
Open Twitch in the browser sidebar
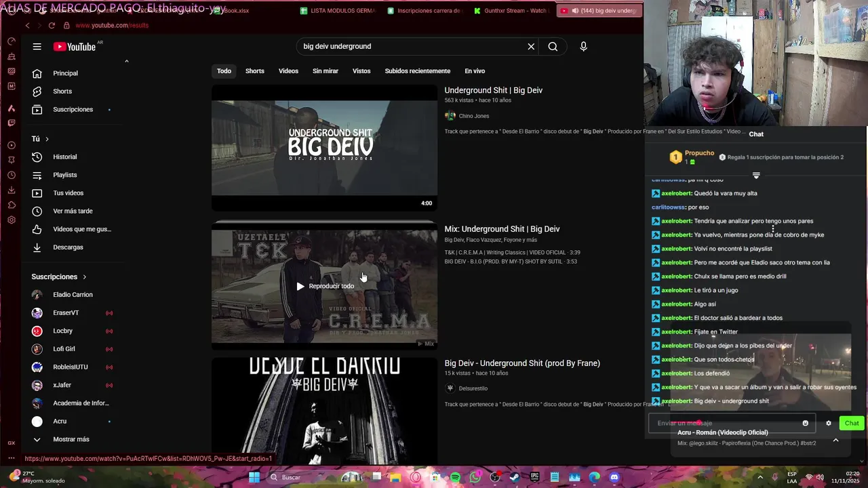(x=12, y=123)
